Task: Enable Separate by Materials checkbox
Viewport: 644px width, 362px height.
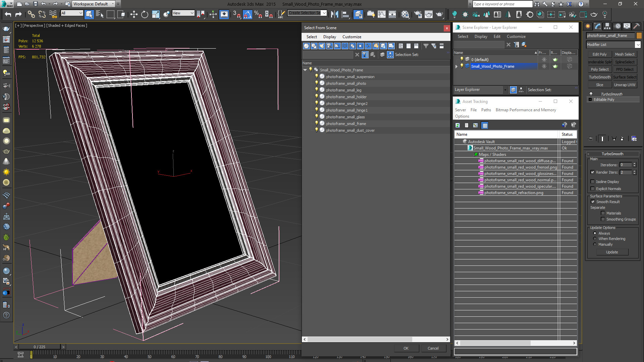Action: click(603, 213)
